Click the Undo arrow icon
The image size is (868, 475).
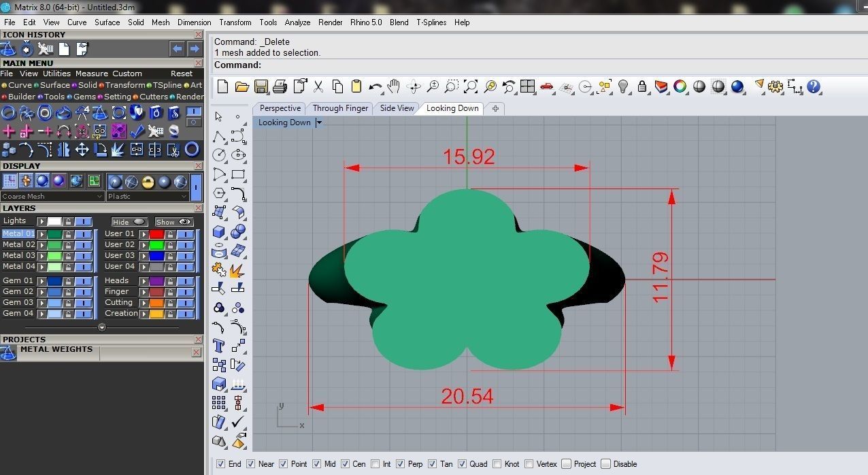[375, 86]
